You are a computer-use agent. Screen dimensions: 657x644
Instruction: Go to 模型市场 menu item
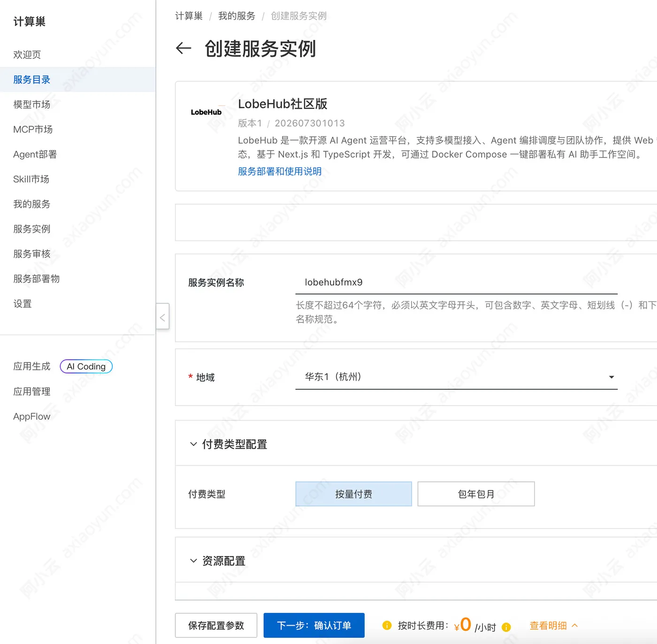(77, 104)
